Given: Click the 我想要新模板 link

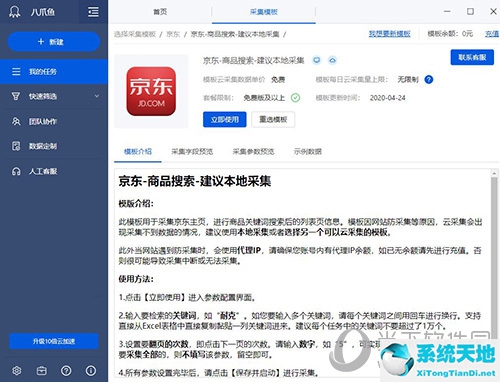Looking at the screenshot, I should coord(389,34).
